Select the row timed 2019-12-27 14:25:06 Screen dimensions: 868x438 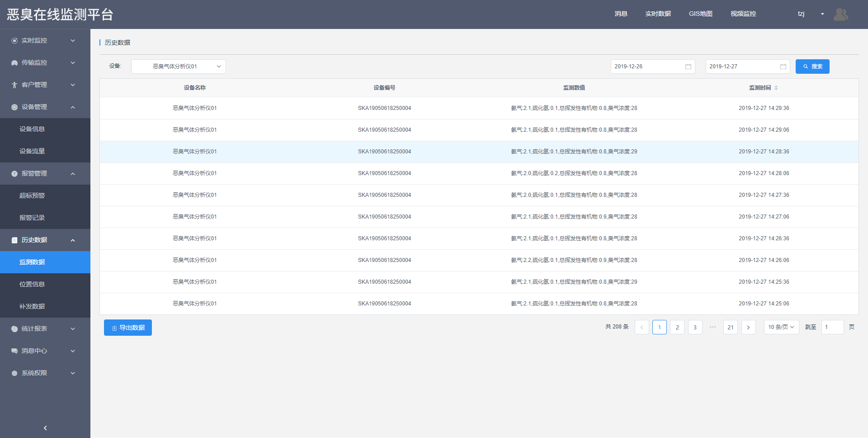coord(479,304)
